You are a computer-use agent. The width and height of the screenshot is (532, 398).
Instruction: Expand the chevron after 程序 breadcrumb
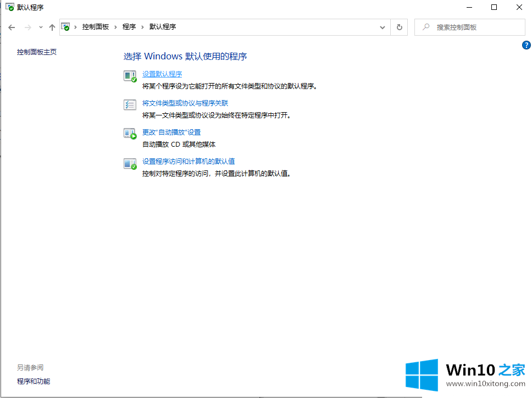coord(142,27)
